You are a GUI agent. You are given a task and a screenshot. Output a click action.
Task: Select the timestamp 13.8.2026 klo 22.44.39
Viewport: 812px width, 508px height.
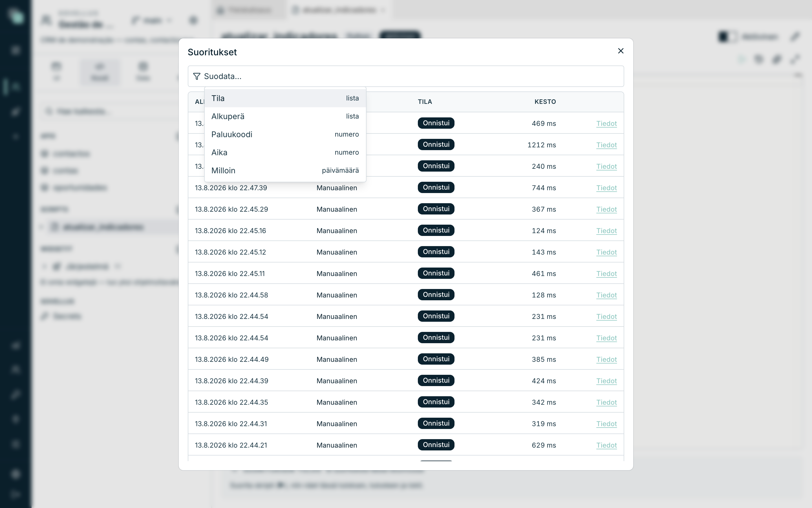pyautogui.click(x=231, y=381)
